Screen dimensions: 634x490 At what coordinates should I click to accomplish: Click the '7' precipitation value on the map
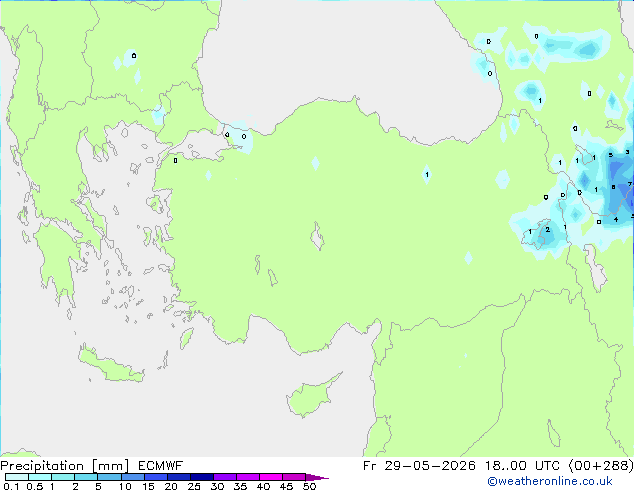(630, 184)
